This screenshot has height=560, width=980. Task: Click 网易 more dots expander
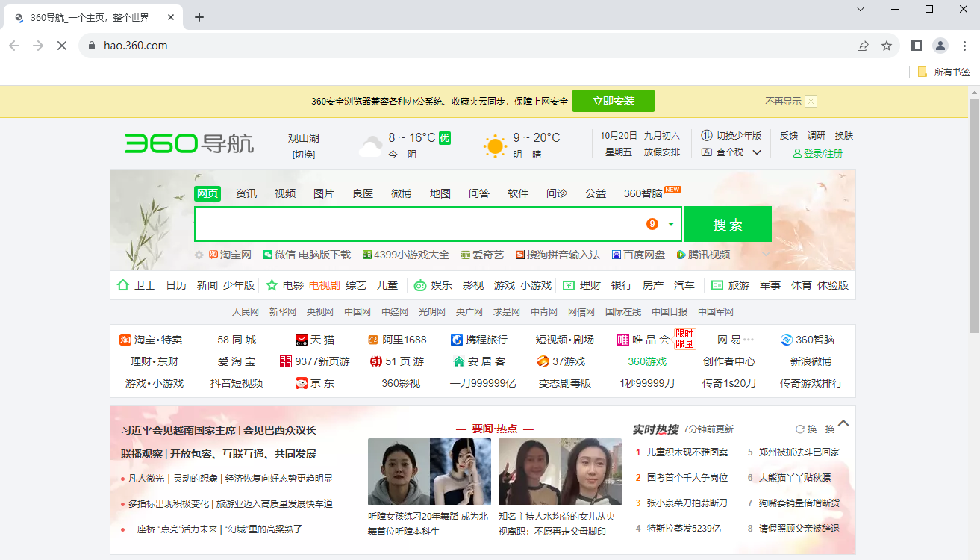click(x=749, y=340)
